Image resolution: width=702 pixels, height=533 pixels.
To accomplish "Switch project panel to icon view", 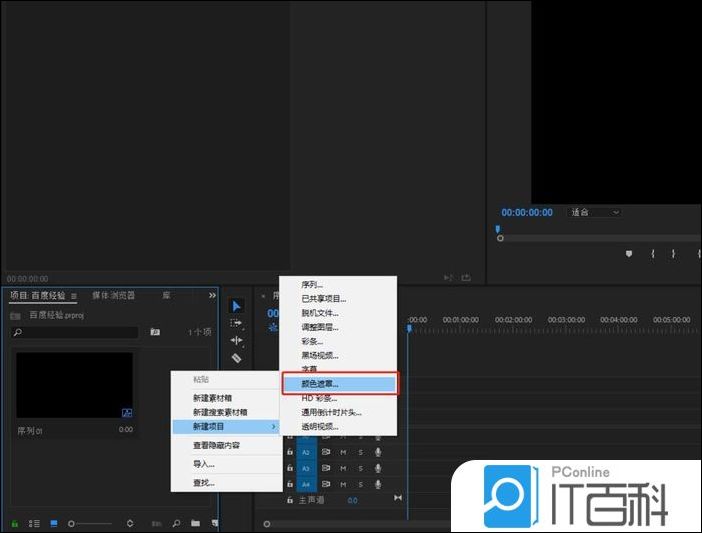I will (54, 523).
